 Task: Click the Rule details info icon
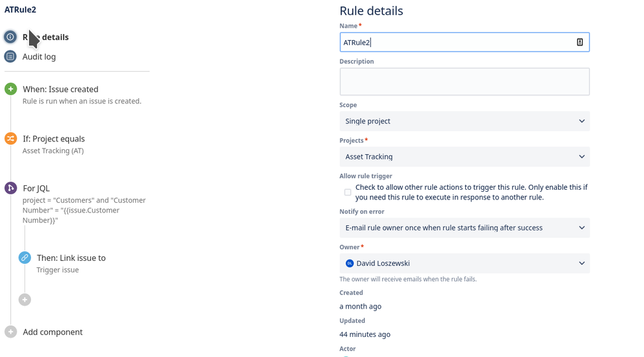tap(10, 37)
